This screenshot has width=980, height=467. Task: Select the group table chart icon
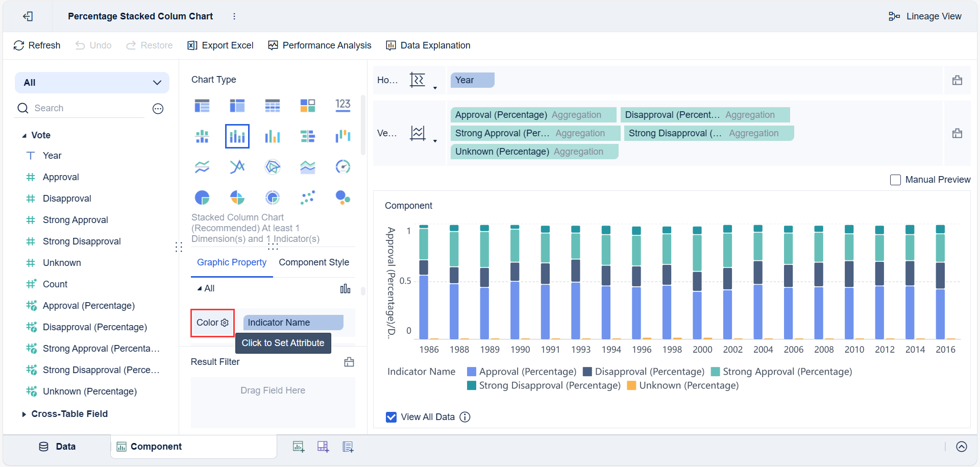click(x=202, y=106)
